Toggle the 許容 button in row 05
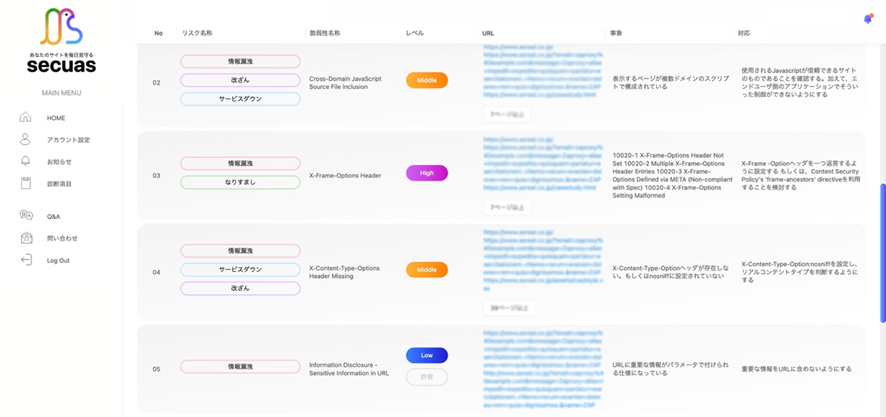Image resolution: width=886 pixels, height=417 pixels. coord(427,377)
